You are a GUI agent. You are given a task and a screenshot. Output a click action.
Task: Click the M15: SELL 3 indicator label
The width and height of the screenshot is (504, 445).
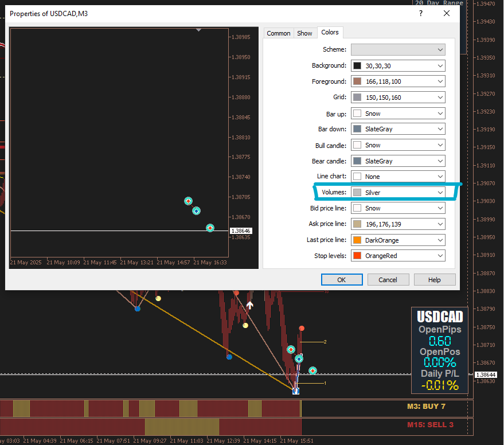click(431, 425)
